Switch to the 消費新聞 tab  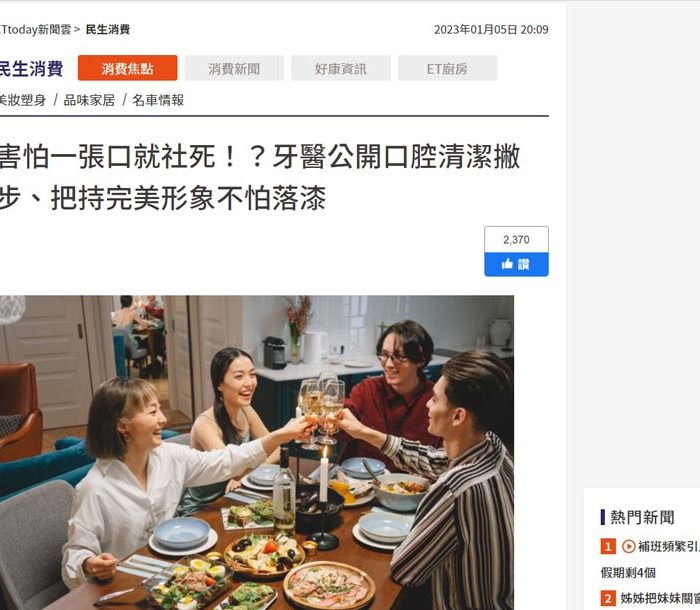pyautogui.click(x=234, y=68)
